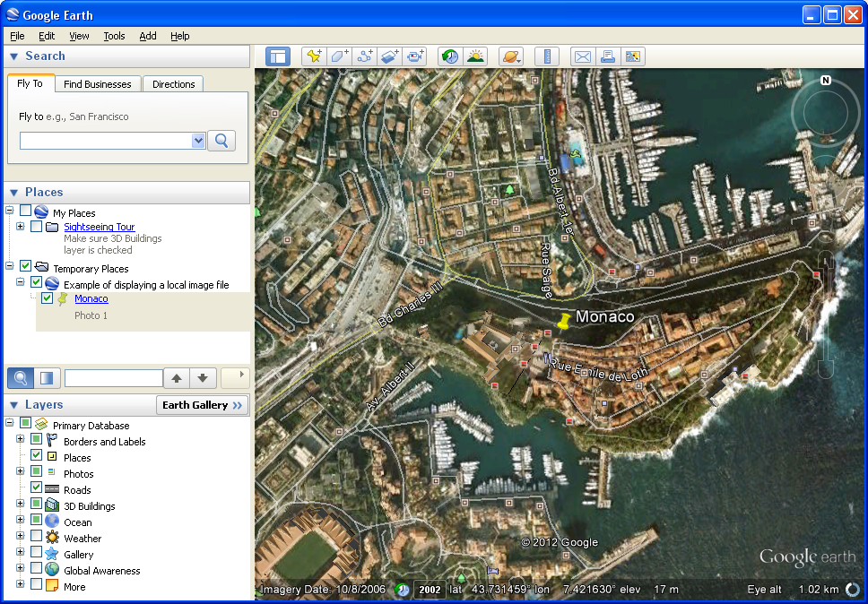Viewport: 868px width, 604px height.
Task: Collapse the Places panel triangle
Action: 14,193
